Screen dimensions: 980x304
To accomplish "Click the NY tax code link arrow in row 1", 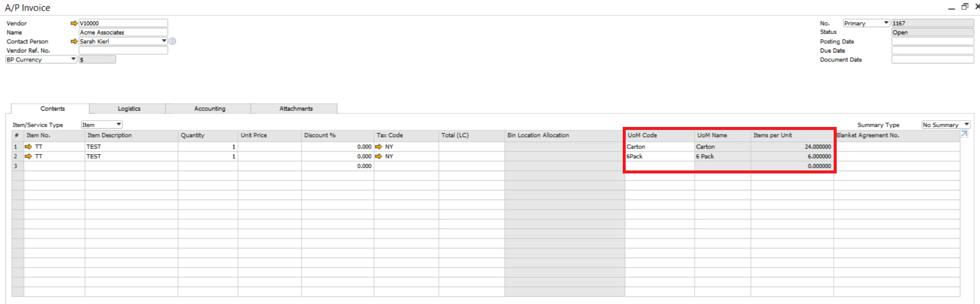I will coord(378,147).
